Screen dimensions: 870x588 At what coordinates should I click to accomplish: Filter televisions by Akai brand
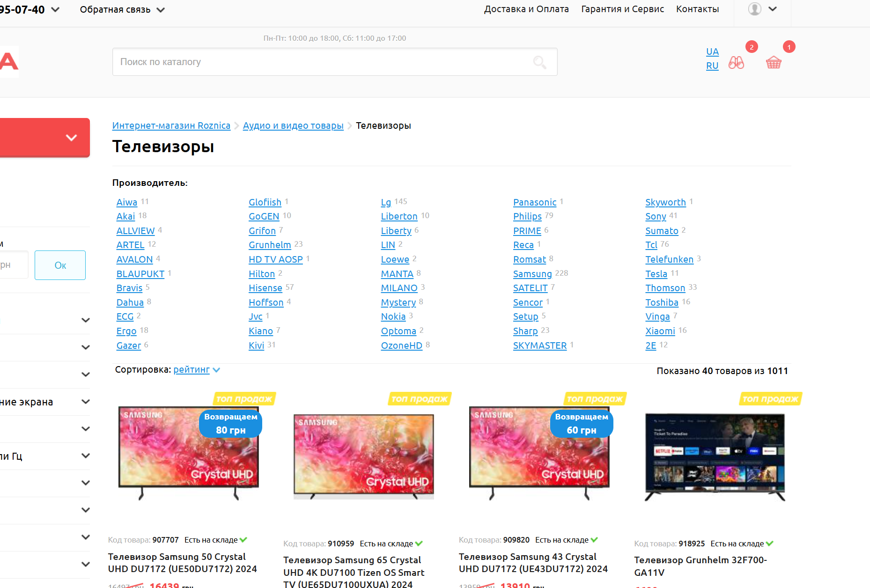point(125,216)
